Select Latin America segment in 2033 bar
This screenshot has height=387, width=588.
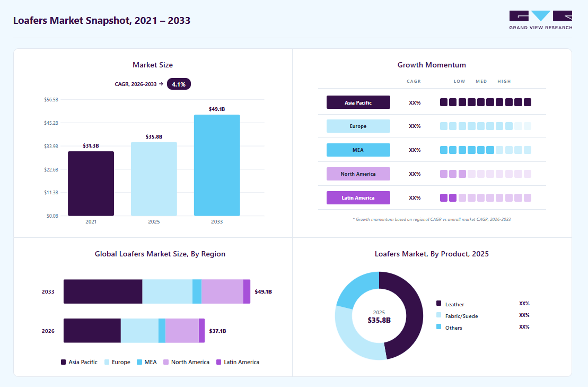[247, 291]
